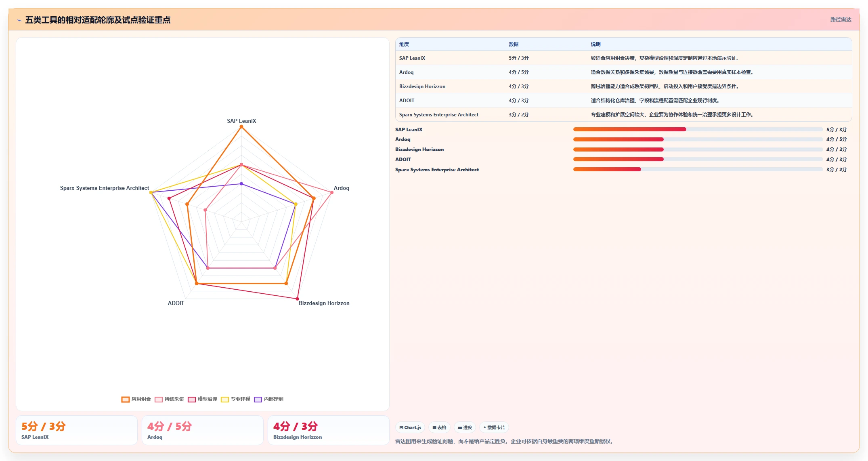Click the 4分 / 5分 value in Ardoq table row
The height and width of the screenshot is (461, 868).
(519, 72)
